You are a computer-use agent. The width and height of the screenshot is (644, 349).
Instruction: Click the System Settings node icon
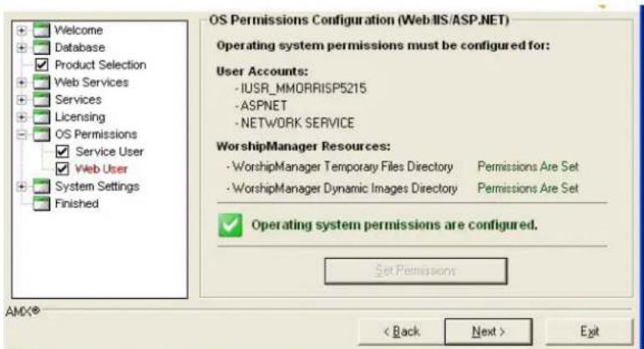[x=42, y=186]
